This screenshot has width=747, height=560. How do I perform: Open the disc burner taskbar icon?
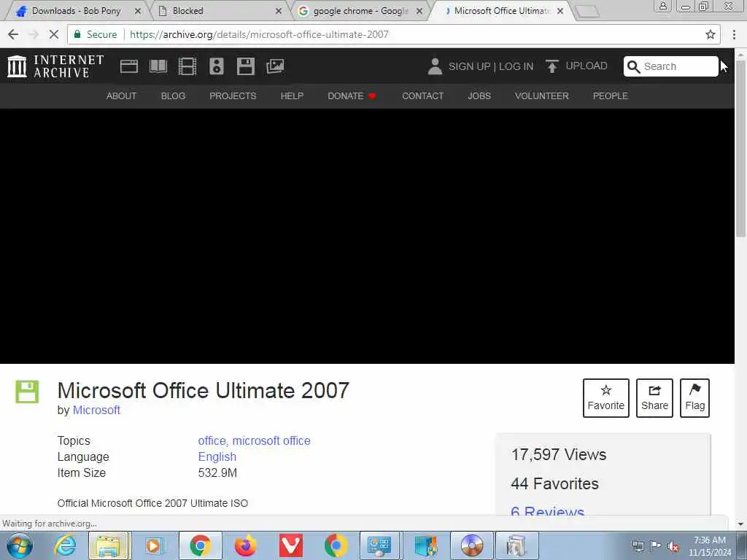472,545
